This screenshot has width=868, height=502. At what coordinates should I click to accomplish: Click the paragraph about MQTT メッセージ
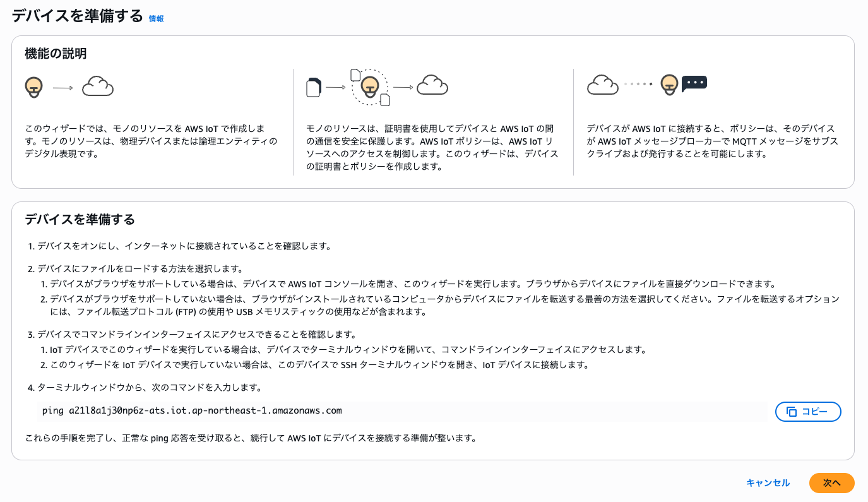(x=712, y=141)
